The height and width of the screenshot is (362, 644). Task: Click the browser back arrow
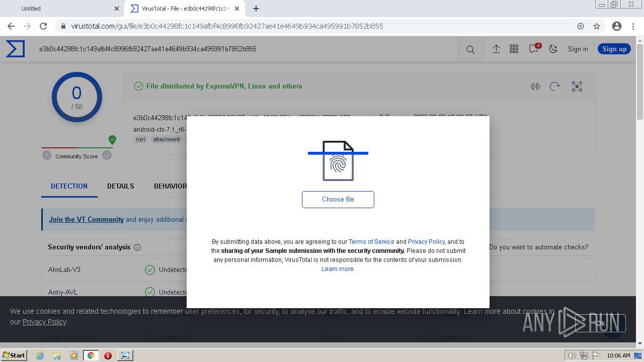click(11, 26)
